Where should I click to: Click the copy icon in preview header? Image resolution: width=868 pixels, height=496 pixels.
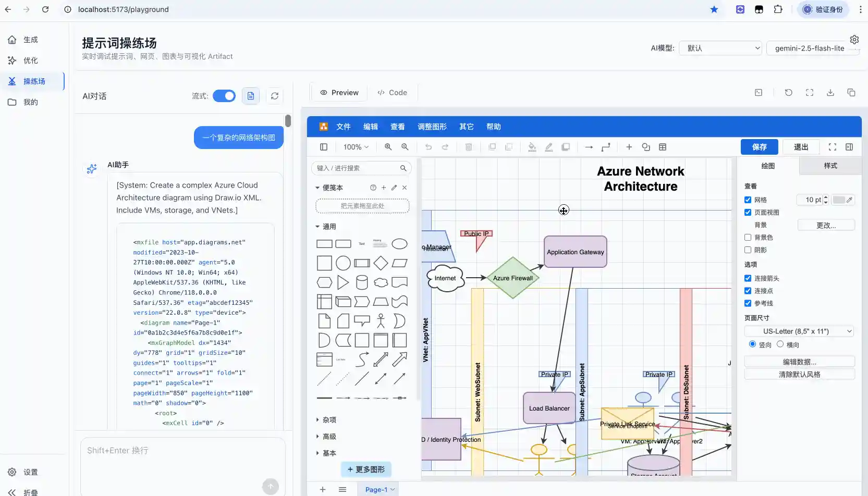(x=851, y=93)
